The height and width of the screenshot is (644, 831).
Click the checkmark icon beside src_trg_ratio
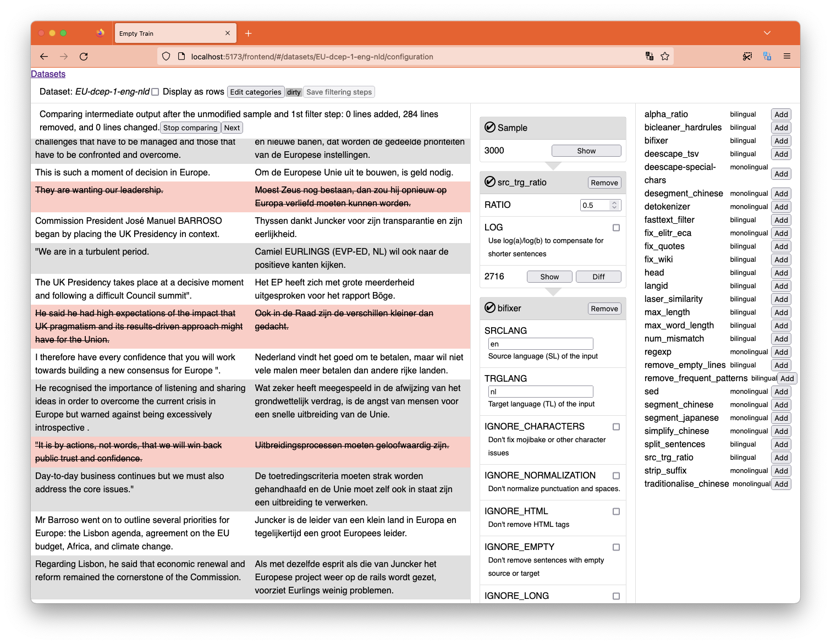[489, 182]
